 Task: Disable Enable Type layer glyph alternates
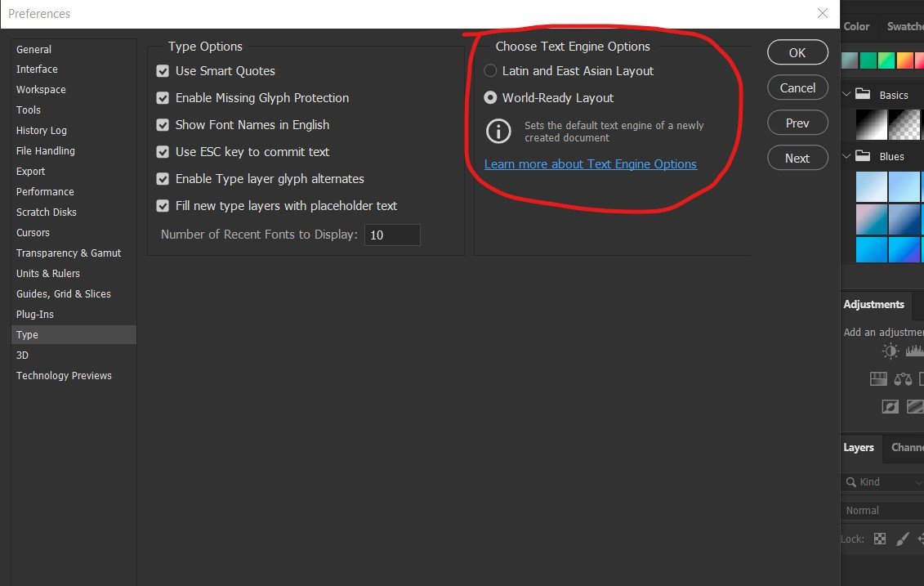point(163,179)
